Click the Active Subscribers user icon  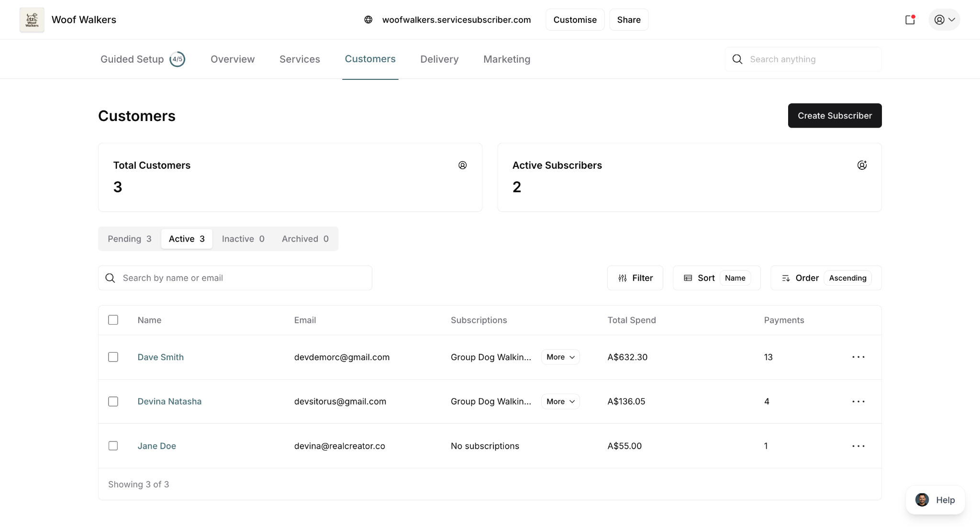coord(862,165)
